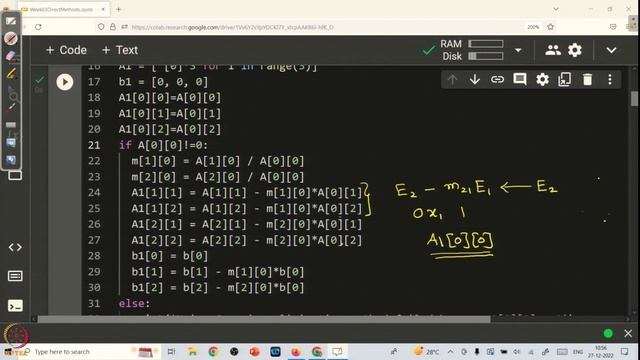Click the 200% zoom indicator
Viewport: 640px width, 360px height.
(x=533, y=27)
